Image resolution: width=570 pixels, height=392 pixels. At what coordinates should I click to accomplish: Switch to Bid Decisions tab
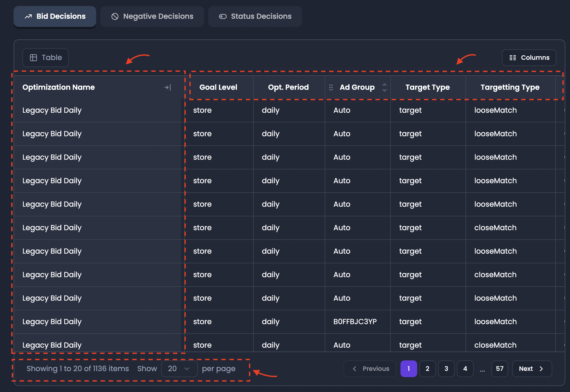(x=55, y=16)
